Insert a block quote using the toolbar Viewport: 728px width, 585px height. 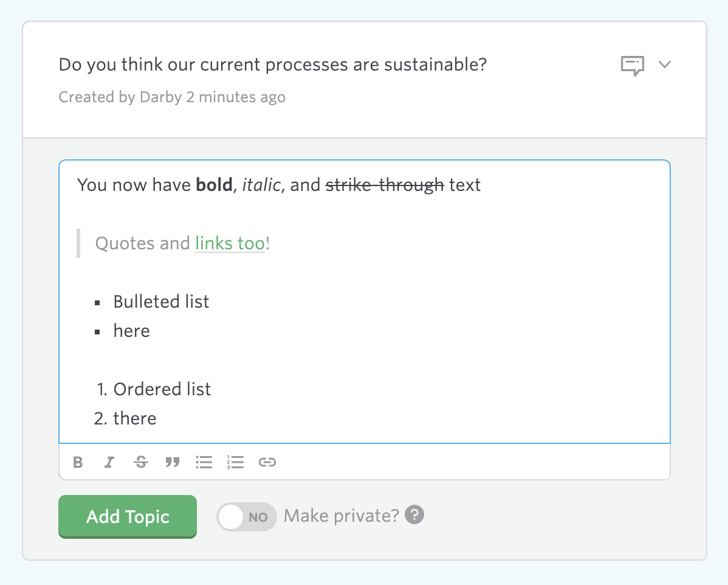tap(173, 462)
